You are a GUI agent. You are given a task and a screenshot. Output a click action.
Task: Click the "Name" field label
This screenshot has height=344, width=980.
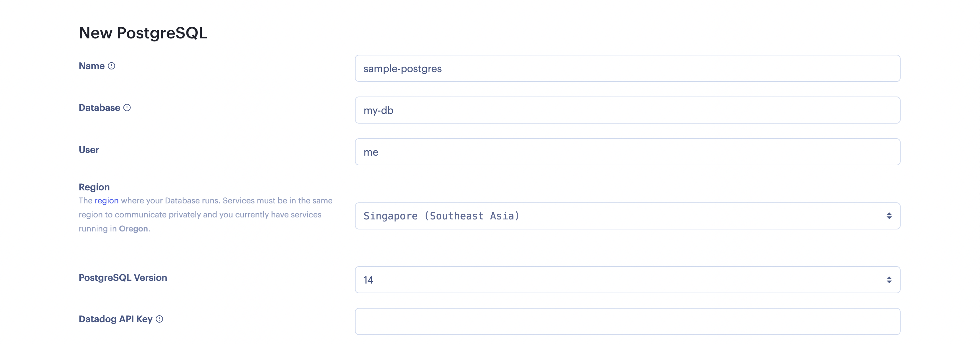pyautogui.click(x=92, y=66)
